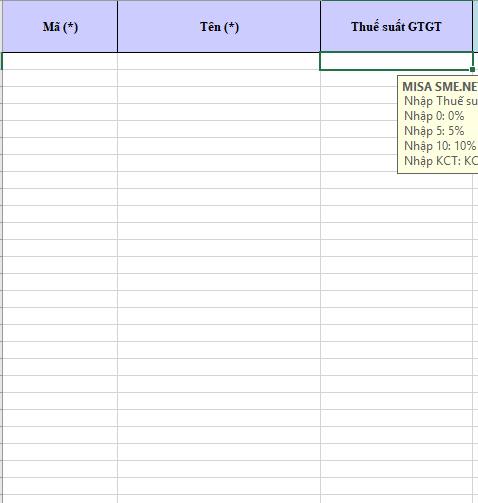Select the cell directly below the active cell
The height and width of the screenshot is (503, 478).
[x=359, y=78]
